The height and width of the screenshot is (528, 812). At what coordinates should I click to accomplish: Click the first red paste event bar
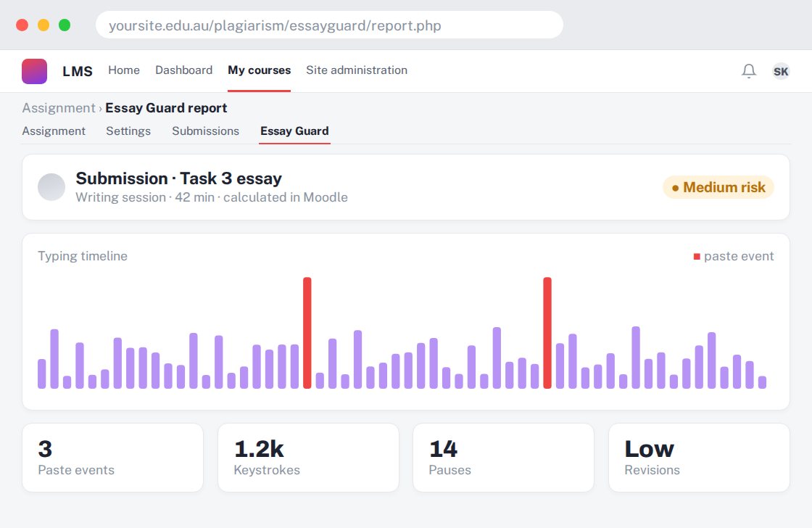click(307, 333)
